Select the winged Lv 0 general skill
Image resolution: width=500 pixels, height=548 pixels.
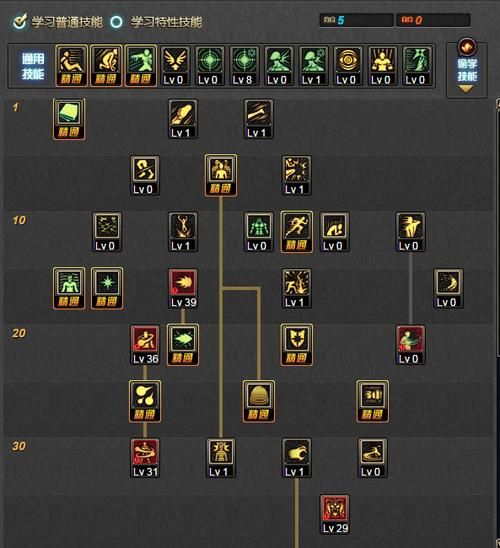tap(175, 66)
